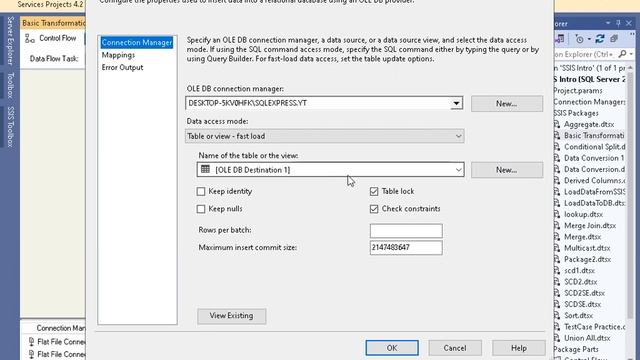The width and height of the screenshot is (640, 360).
Task: Toggle the Keep nulls checkbox
Action: pos(201,209)
